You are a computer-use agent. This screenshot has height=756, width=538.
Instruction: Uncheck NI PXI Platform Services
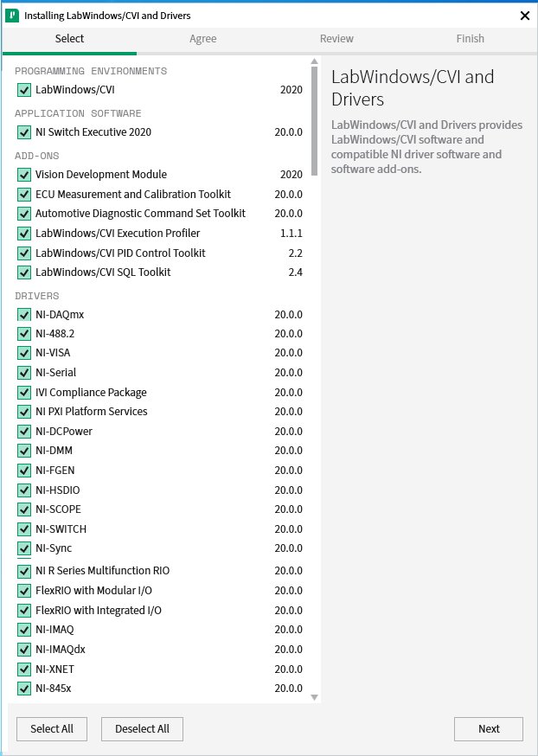[23, 412]
